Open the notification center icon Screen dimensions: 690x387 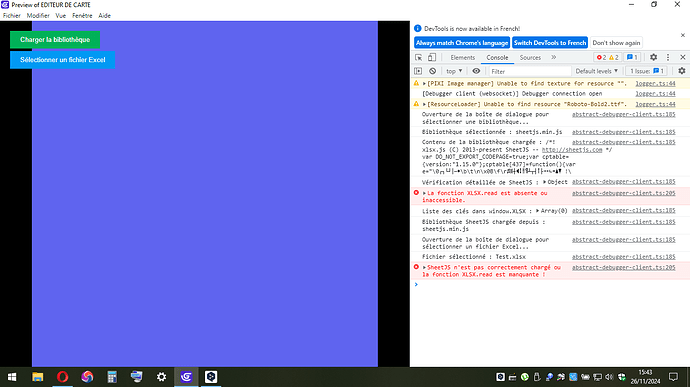(x=673, y=377)
